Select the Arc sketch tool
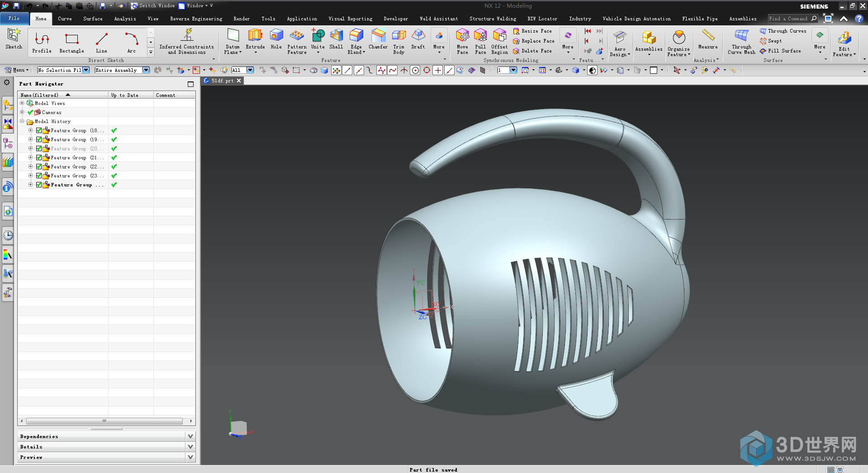 (132, 43)
